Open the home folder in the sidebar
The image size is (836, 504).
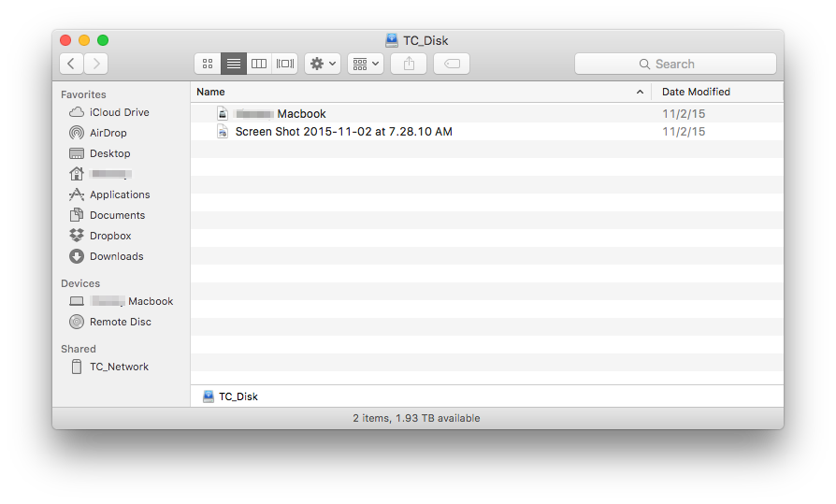point(100,174)
